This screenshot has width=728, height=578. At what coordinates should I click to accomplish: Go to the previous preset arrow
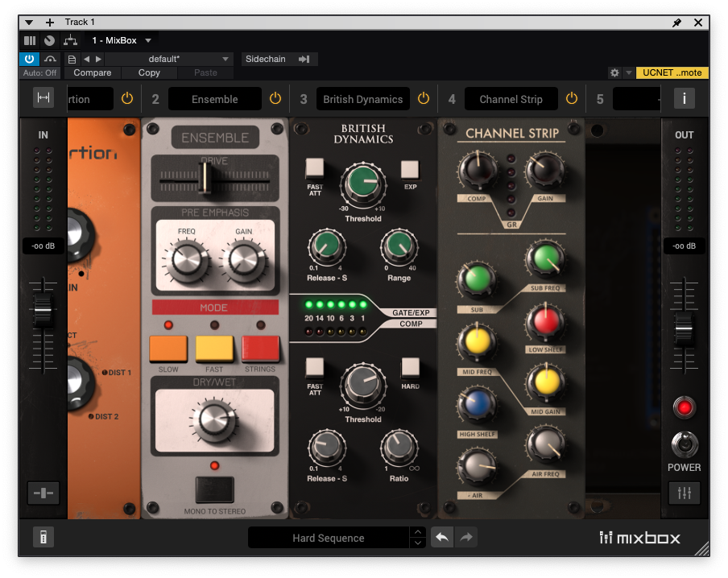coord(86,59)
